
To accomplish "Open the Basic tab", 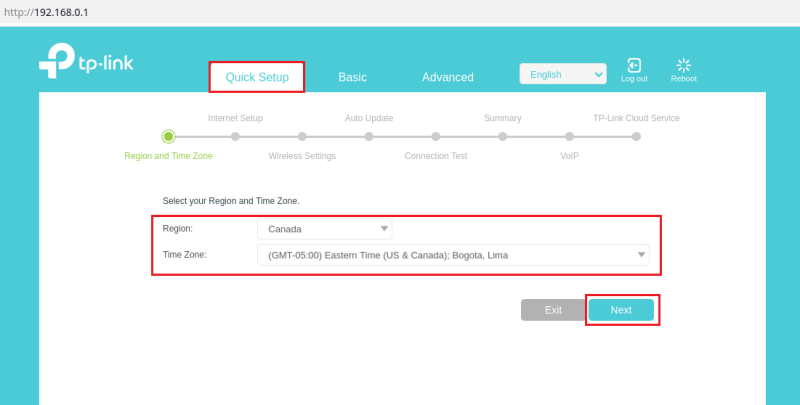I will pos(352,77).
